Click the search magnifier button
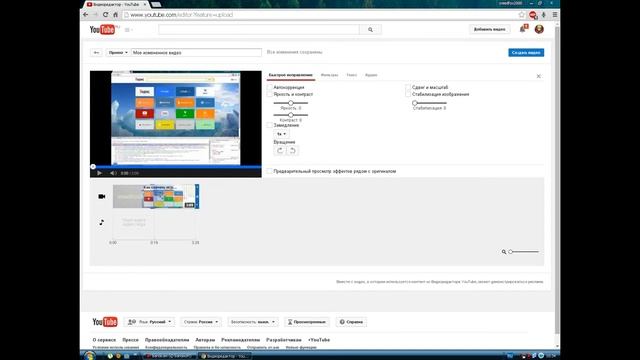 (370, 29)
